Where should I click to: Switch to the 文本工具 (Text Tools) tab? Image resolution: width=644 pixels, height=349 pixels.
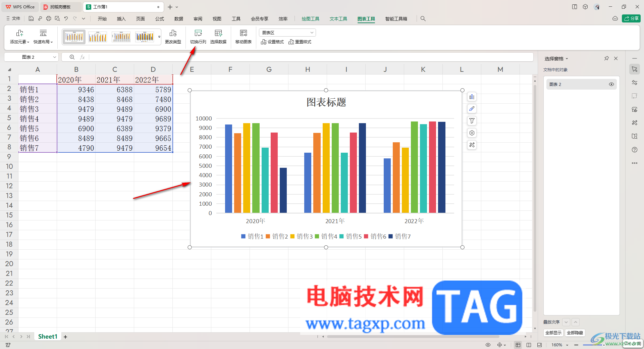click(338, 19)
